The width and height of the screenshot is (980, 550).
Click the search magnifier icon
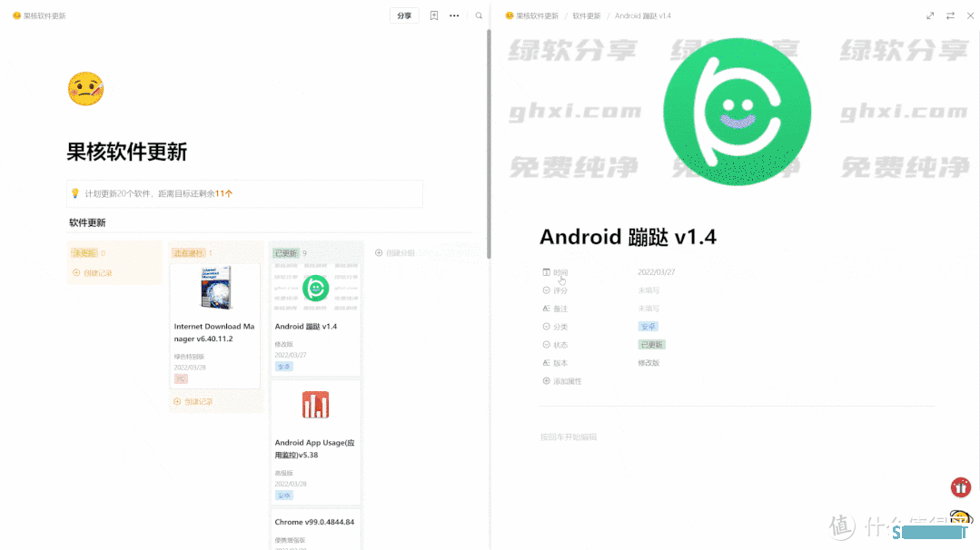479,15
